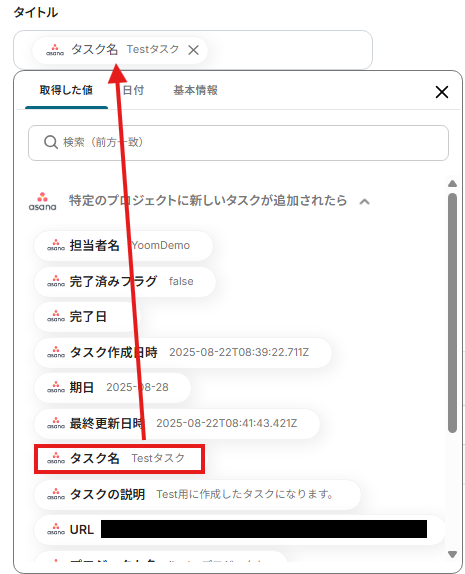Select the 完了日 value

point(87,317)
